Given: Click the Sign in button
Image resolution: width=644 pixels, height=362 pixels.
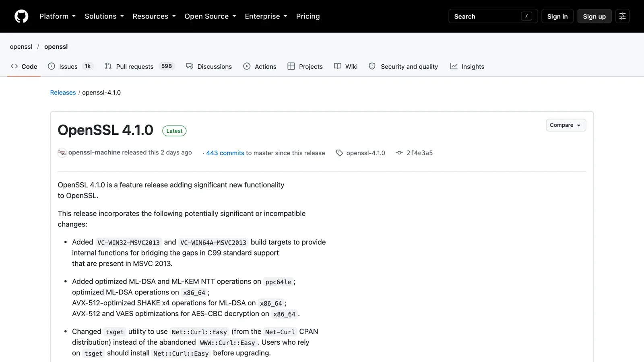Looking at the screenshot, I should coord(557,16).
